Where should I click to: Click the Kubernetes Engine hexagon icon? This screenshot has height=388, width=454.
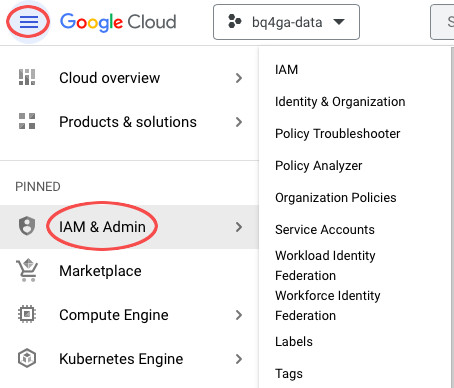(27, 358)
